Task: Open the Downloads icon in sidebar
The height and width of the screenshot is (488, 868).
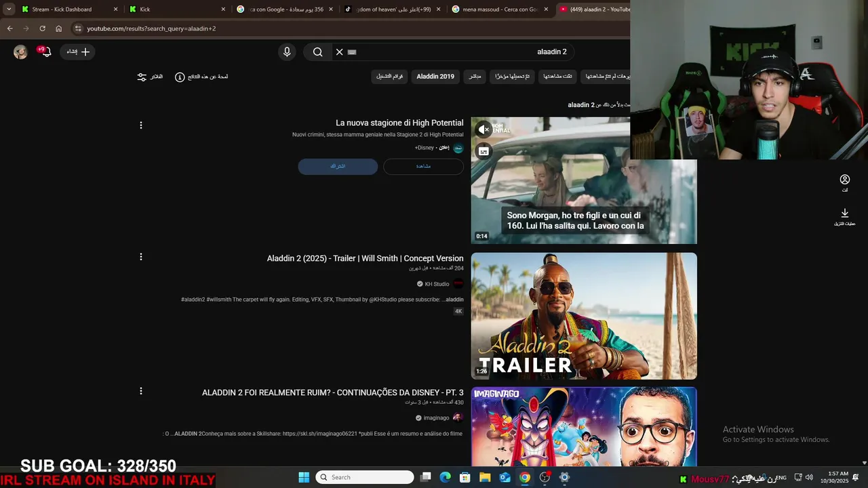Action: click(845, 213)
